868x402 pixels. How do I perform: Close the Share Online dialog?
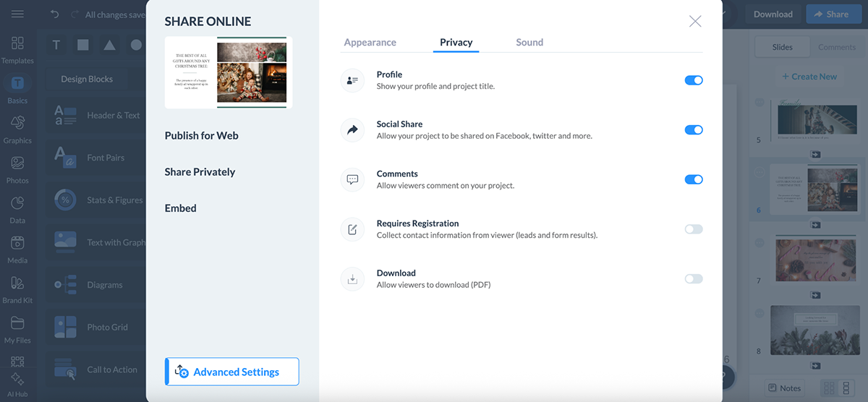tap(695, 22)
